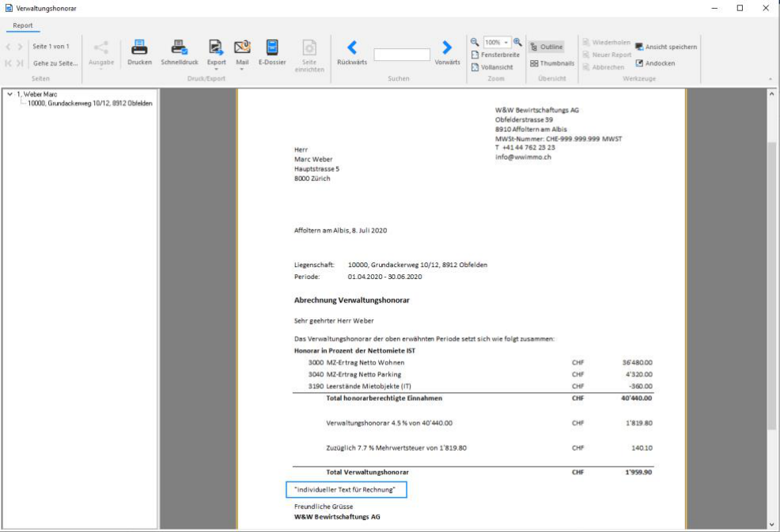Open the E-Dossier function

pos(272,52)
